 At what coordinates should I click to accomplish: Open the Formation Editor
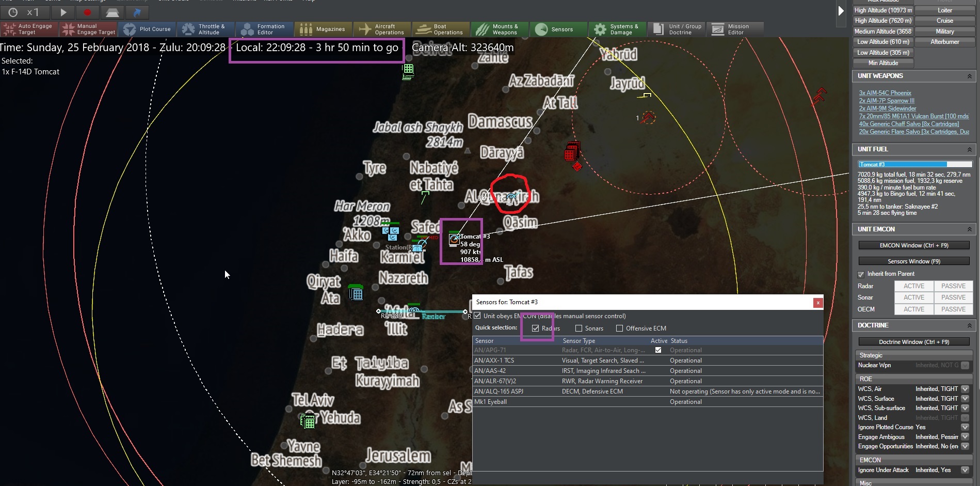(265, 29)
